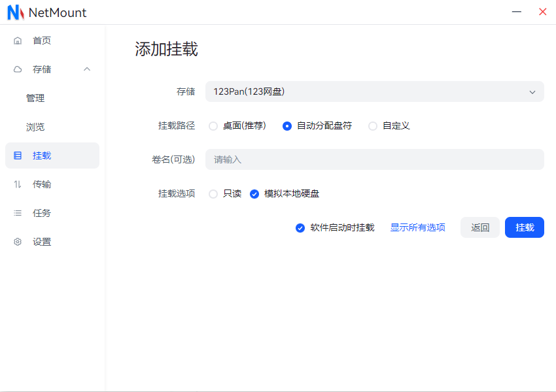Click the cloud icon beside 存储
Image resolution: width=556 pixels, height=392 pixels.
[x=18, y=69]
